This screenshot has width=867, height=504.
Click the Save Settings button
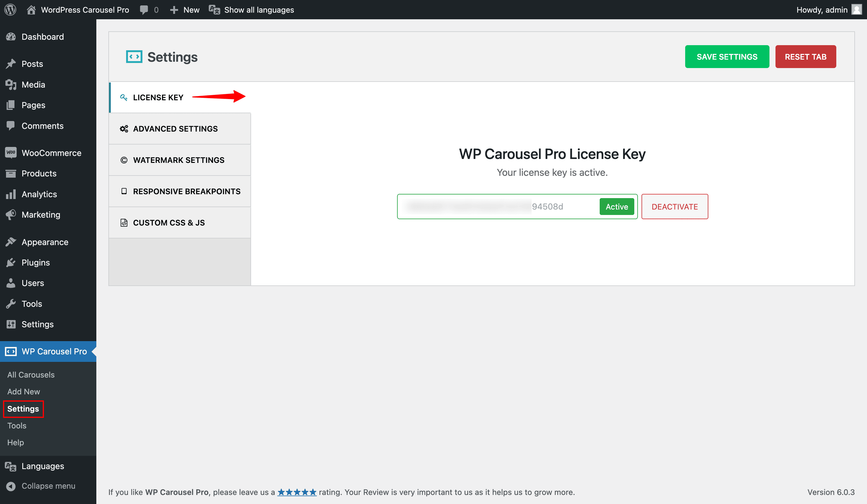point(727,57)
